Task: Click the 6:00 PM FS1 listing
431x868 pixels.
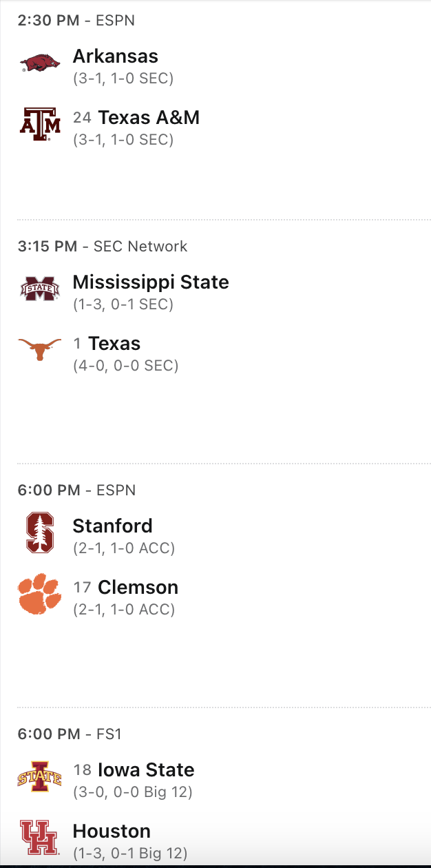Action: coord(70,734)
